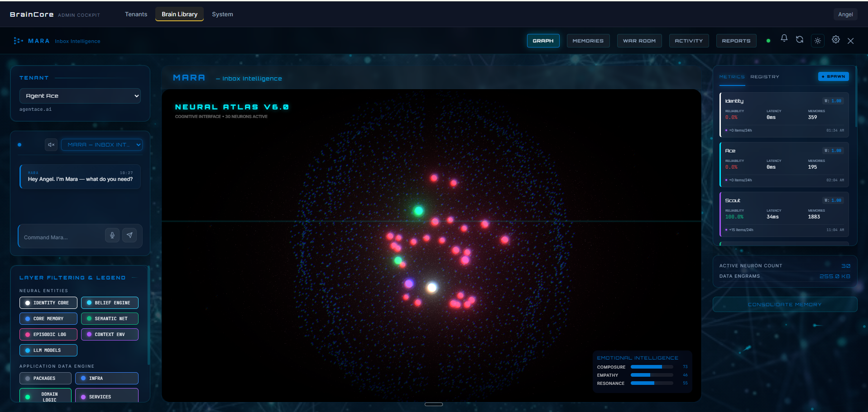The width and height of the screenshot is (868, 412).
Task: Open the War Room view
Action: coord(639,41)
